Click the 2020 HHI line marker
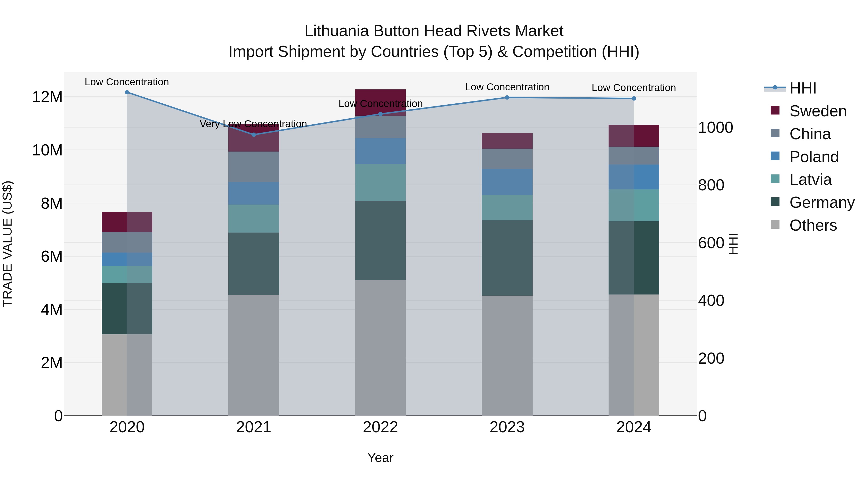 click(x=127, y=92)
